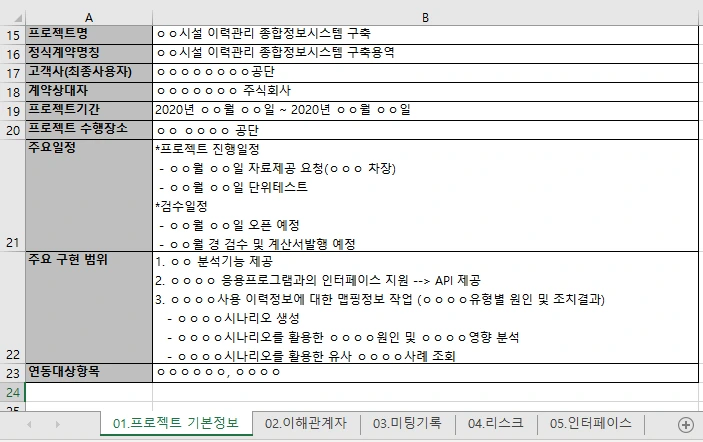Select row 18 header

13,92
